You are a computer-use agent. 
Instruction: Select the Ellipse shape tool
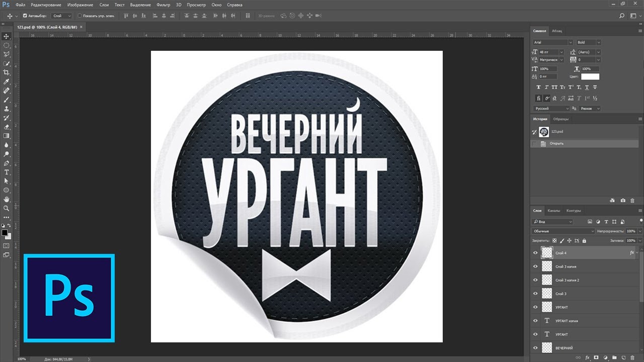click(7, 190)
